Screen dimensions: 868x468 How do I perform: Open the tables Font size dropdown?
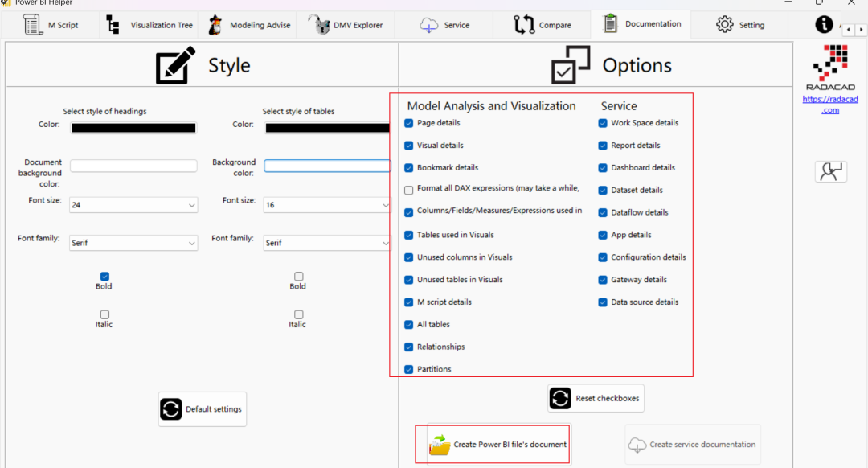point(326,205)
